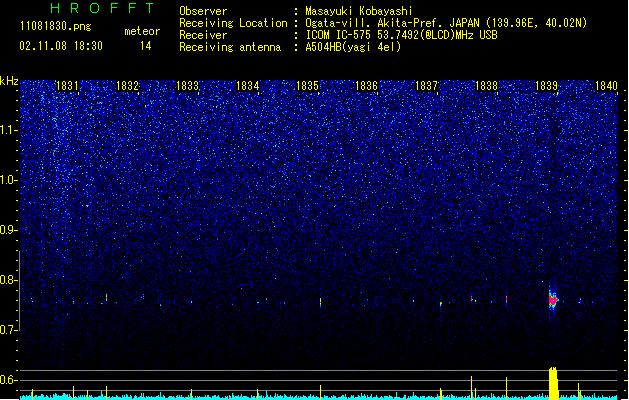Click the 'Receiving antenna' field label
Viewport: 629px width, 400px height.
pyautogui.click(x=230, y=47)
